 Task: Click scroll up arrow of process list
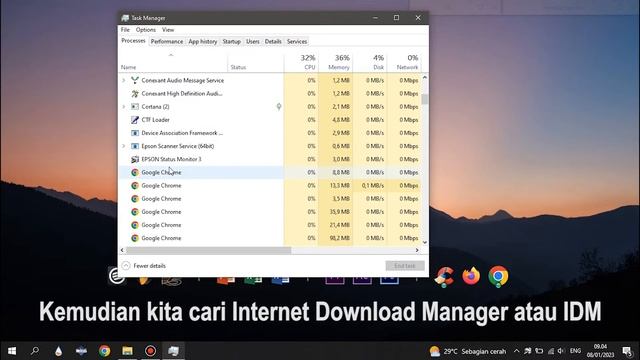[x=425, y=77]
